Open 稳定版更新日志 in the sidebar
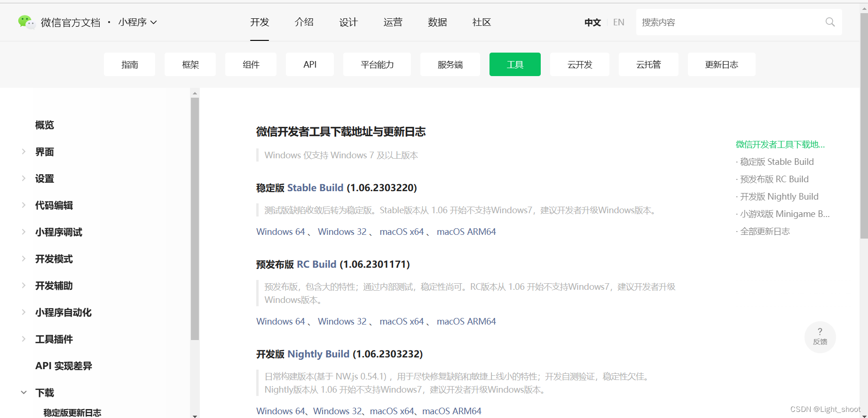The image size is (868, 418). click(72, 412)
